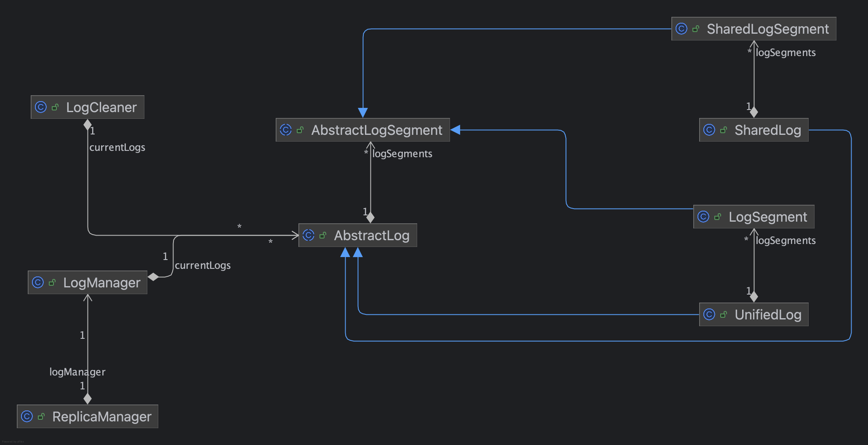Click the class icon beside ReplicaManager
The width and height of the screenshot is (868, 445).
click(27, 416)
